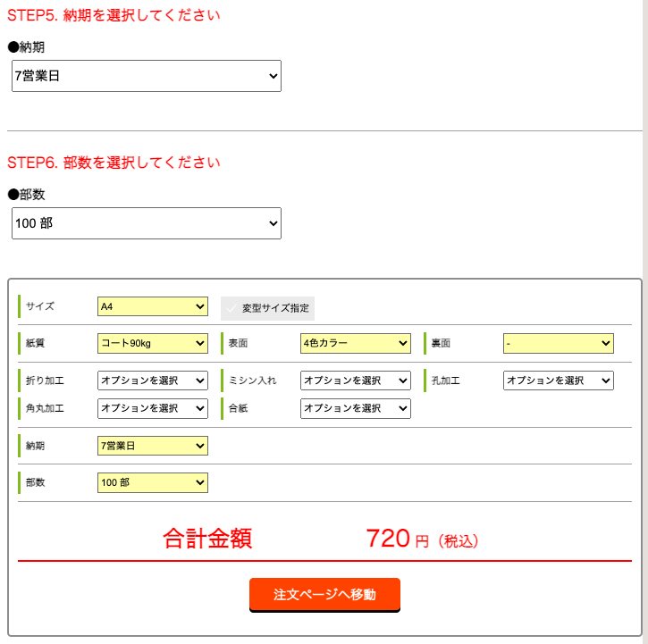Image resolution: width=648 pixels, height=644 pixels.
Task: Open the 裏面 dropdown
Action: click(559, 343)
